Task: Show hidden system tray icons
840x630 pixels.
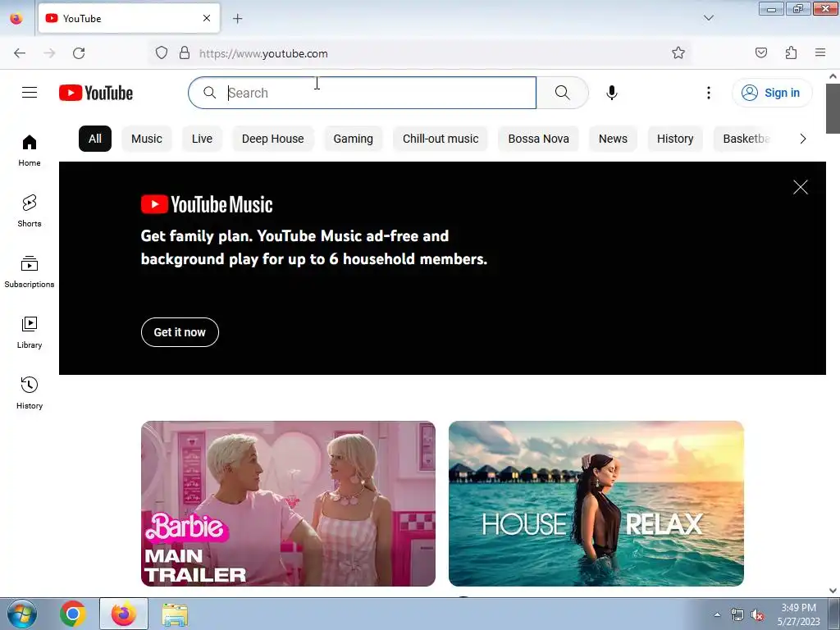Action: pyautogui.click(x=717, y=614)
